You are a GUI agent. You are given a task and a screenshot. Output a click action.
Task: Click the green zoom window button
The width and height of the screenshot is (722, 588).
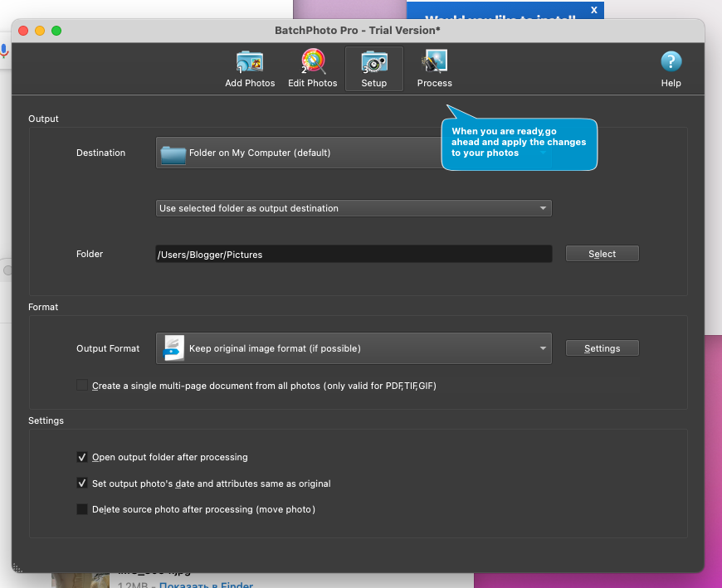(x=56, y=31)
